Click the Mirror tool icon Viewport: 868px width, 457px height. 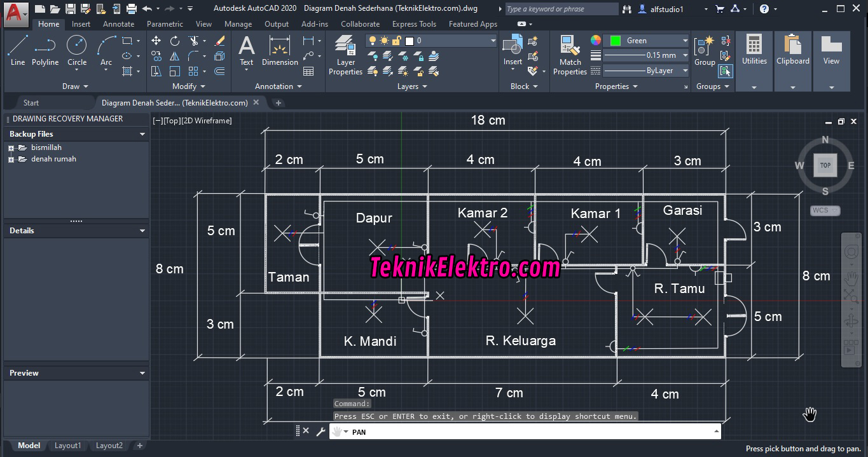175,56
